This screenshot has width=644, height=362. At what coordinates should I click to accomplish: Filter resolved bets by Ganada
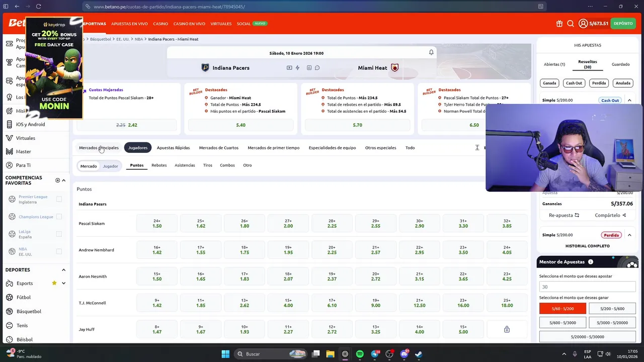[x=549, y=83]
